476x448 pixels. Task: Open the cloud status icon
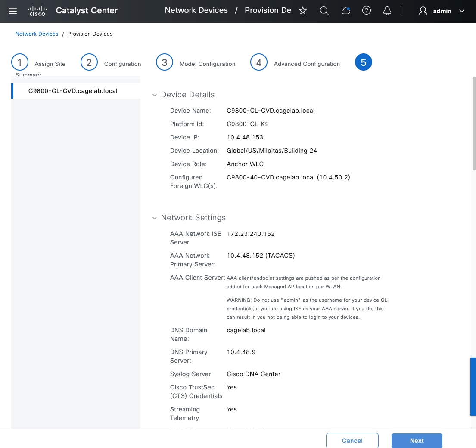pos(346,11)
